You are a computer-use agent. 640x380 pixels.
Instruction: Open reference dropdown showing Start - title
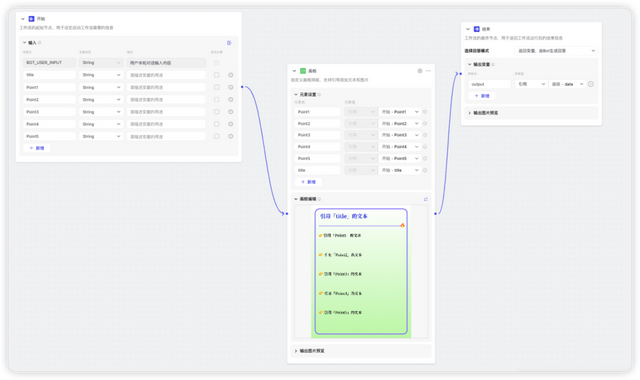pos(400,170)
